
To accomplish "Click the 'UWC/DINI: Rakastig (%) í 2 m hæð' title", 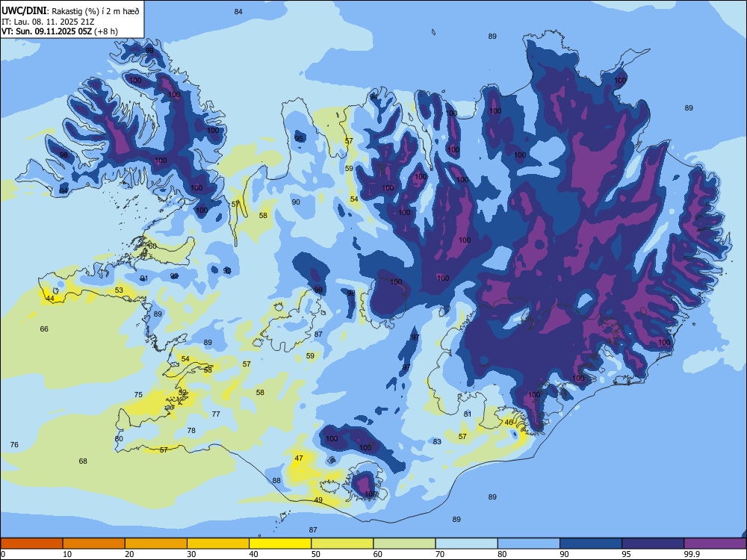I will click(70, 11).
